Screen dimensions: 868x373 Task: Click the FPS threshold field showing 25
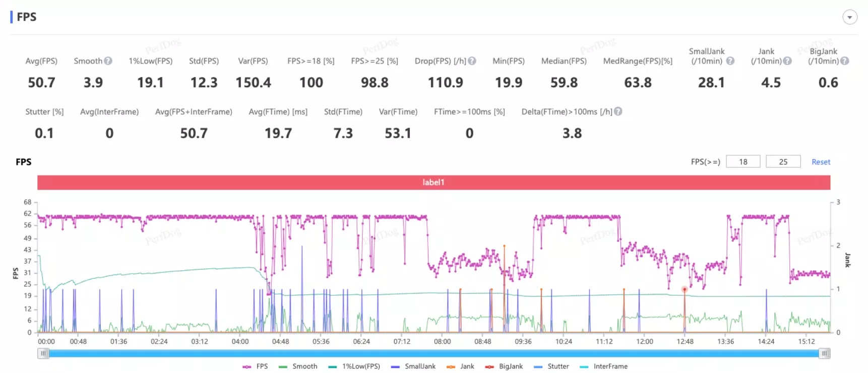(783, 162)
